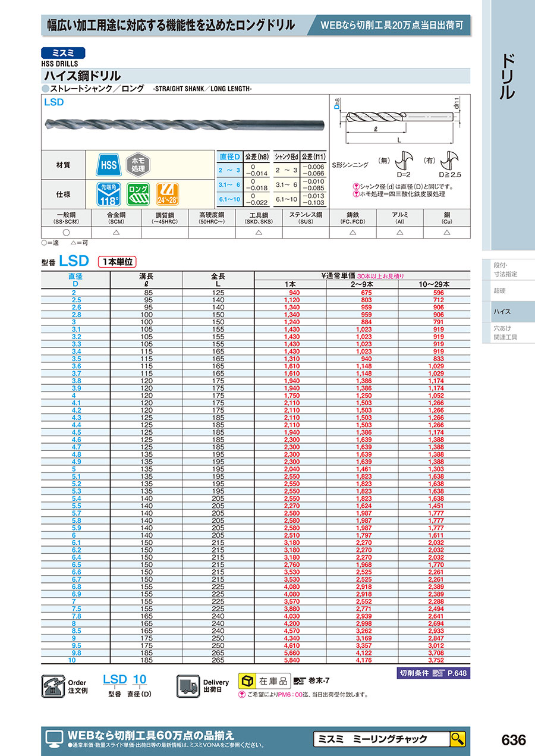Follow the 切削条件 P.648 reference link
The width and height of the screenshot is (535, 756).
tap(433, 673)
